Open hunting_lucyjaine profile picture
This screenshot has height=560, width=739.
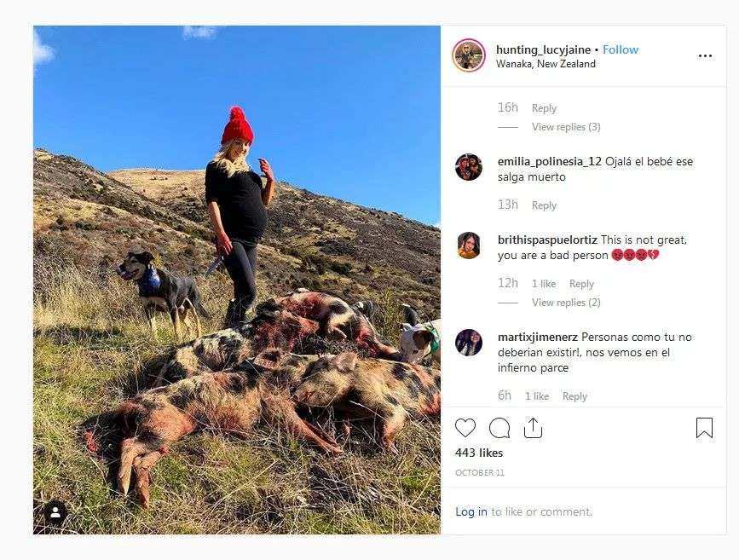point(469,55)
